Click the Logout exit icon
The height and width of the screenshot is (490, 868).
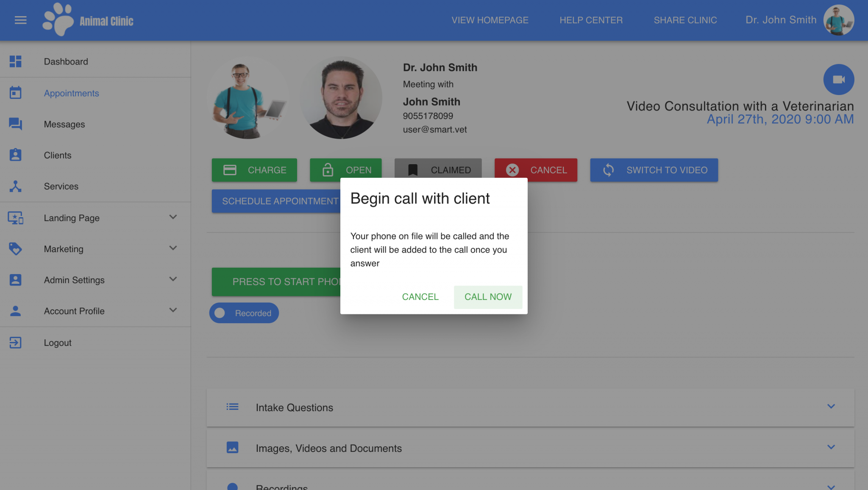16,342
